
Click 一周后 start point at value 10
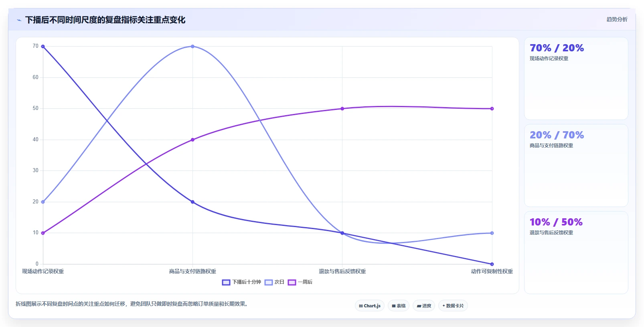(x=43, y=233)
